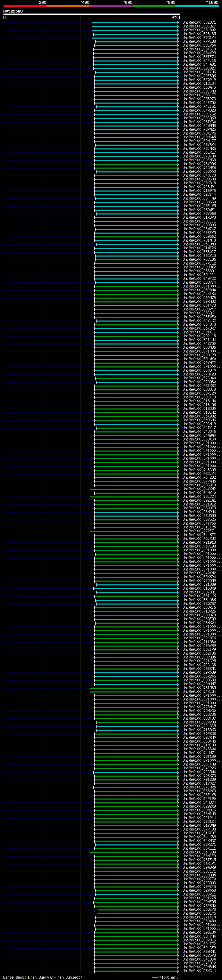The height and width of the screenshot is (980, 222).
Task: Select the UniRef100_B9NL77 label
Action: 199,141
